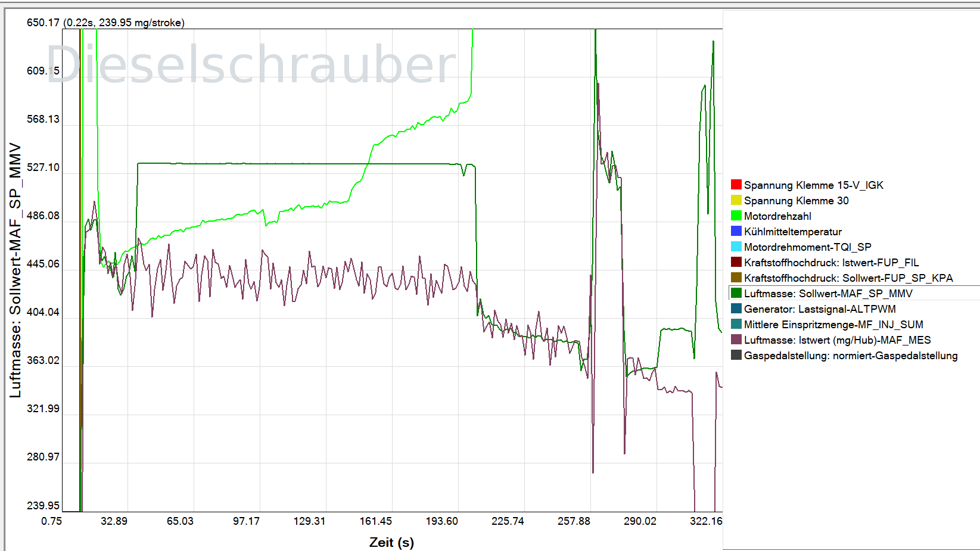Select the Spannung Klemme 30 legend label
The image size is (980, 551).
797,201
